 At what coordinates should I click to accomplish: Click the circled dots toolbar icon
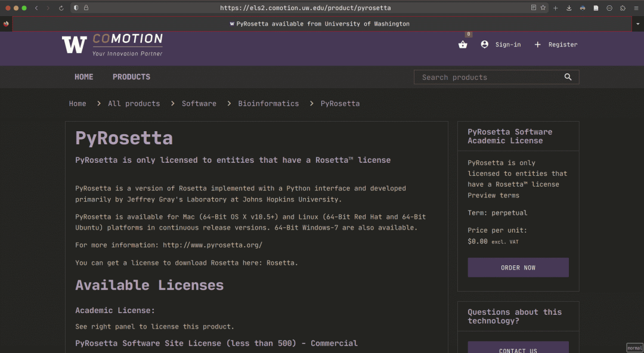pyautogui.click(x=609, y=8)
